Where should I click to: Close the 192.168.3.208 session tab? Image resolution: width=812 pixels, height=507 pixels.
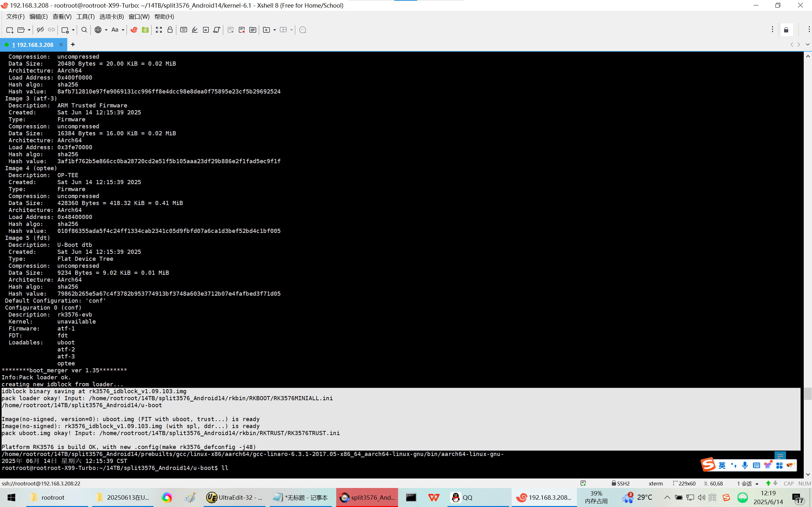coord(61,44)
